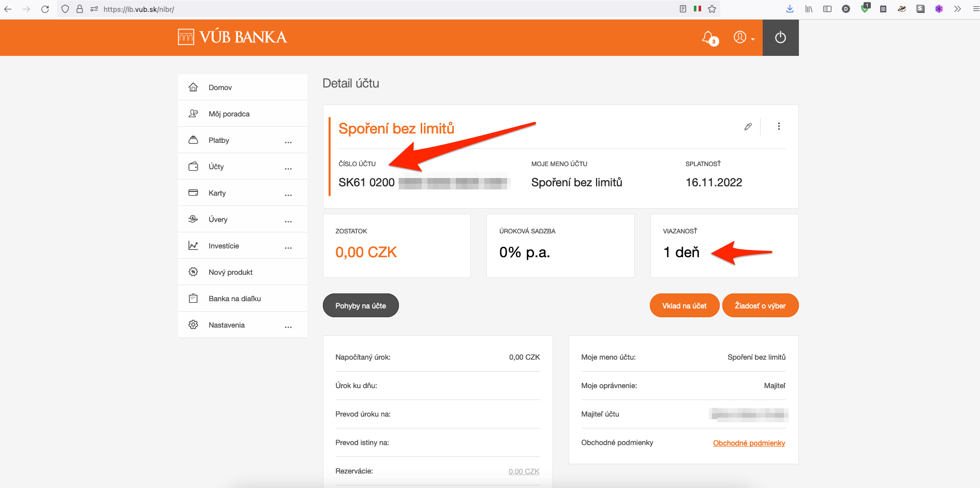
Task: Click the logout power icon
Action: click(780, 37)
